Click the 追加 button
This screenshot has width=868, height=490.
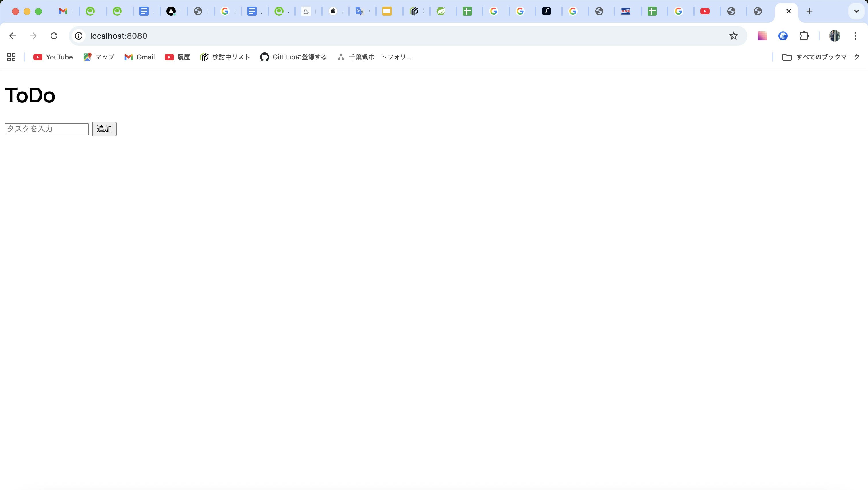coord(104,129)
